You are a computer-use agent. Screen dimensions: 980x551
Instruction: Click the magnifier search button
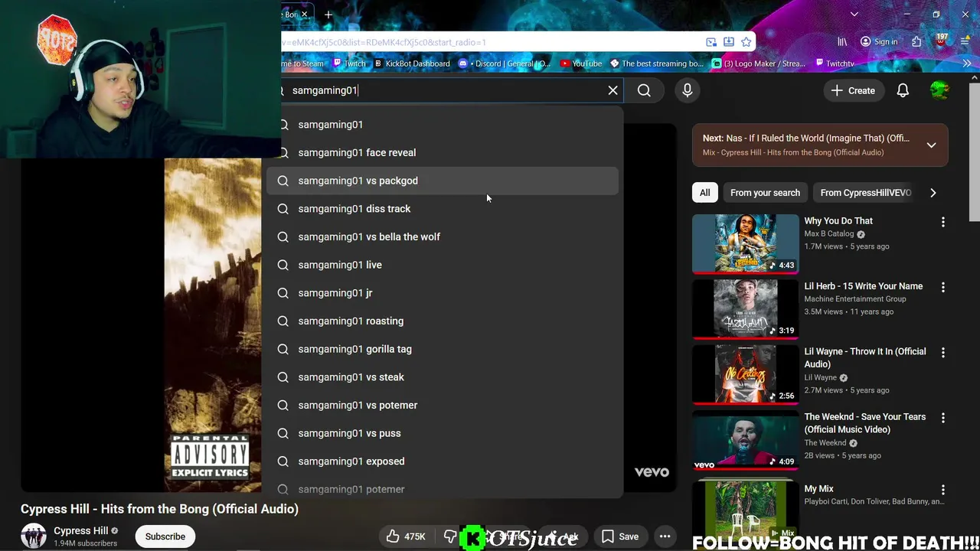pyautogui.click(x=644, y=90)
